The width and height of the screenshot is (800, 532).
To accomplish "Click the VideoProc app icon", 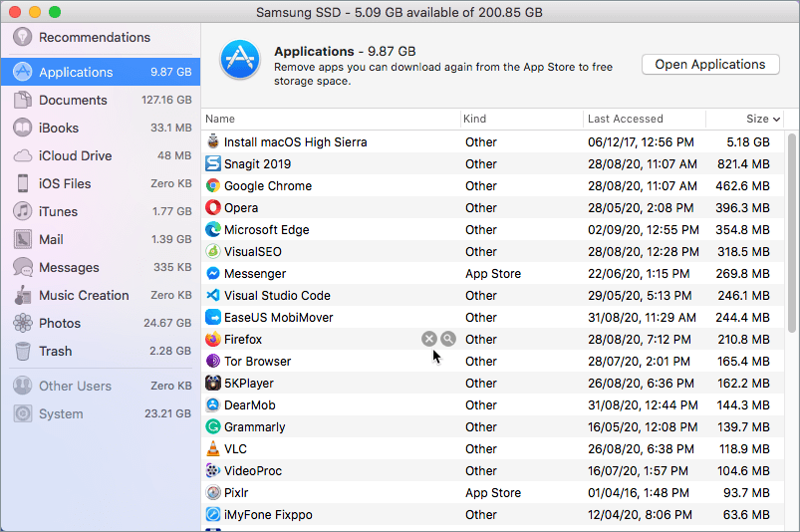I will pyautogui.click(x=213, y=471).
